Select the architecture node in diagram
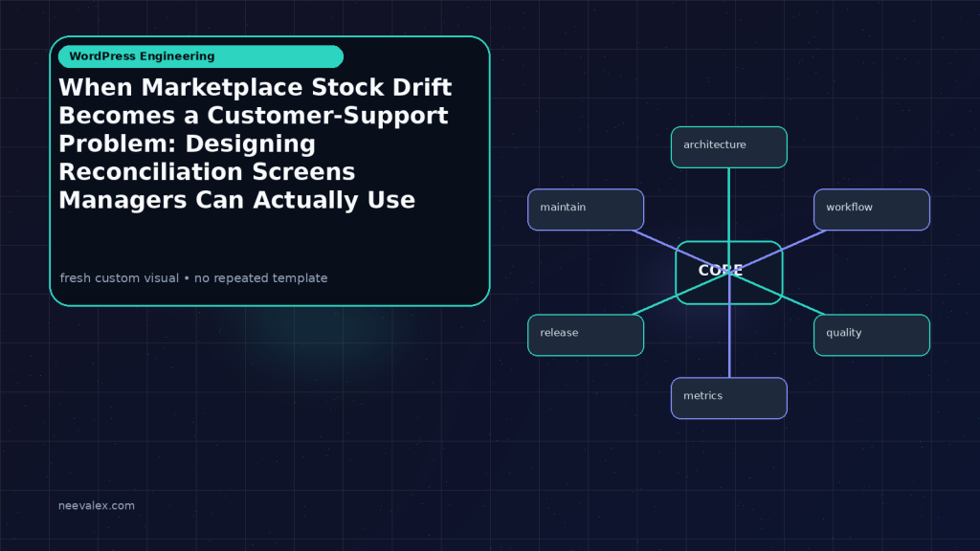The height and width of the screenshot is (551, 980). click(x=728, y=147)
